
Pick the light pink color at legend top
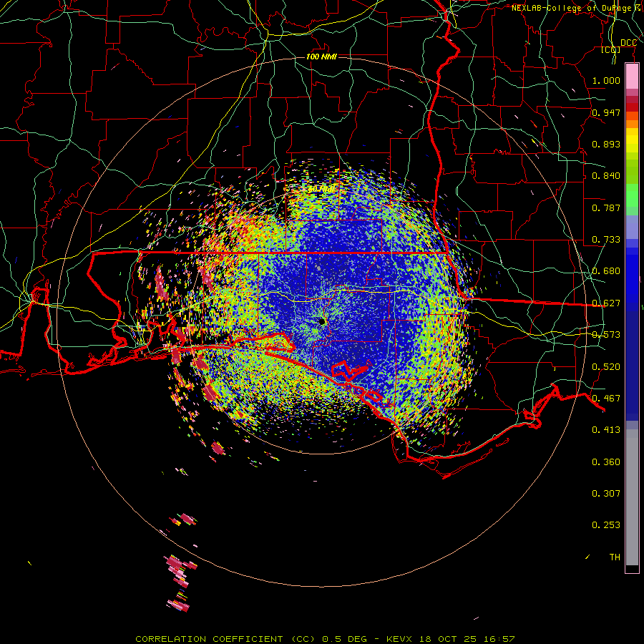pyautogui.click(x=632, y=77)
